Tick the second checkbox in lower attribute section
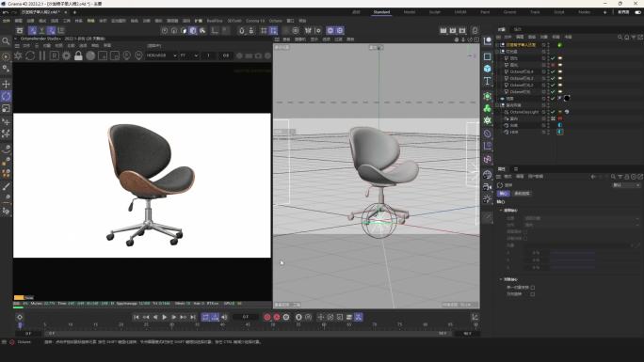The image size is (644, 362). pos(532,294)
